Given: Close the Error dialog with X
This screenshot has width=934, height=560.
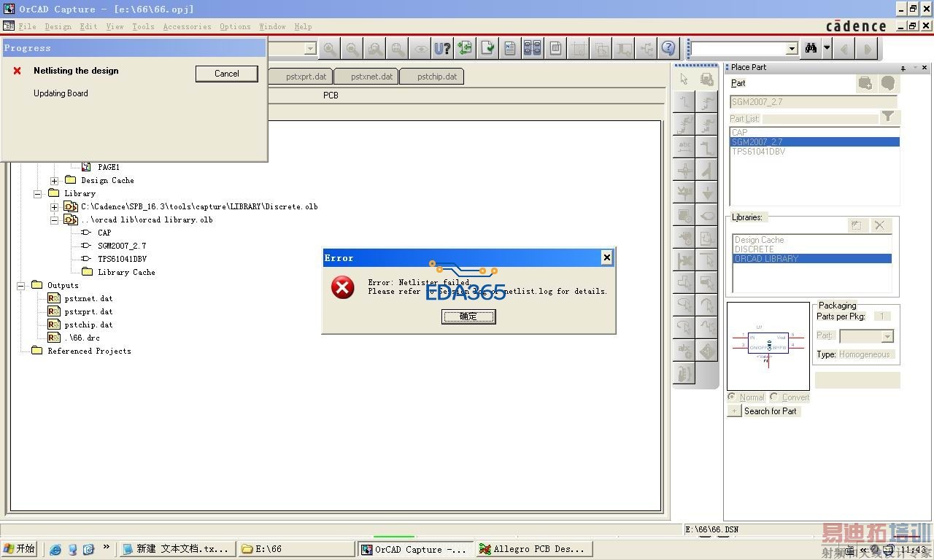Looking at the screenshot, I should [x=606, y=257].
